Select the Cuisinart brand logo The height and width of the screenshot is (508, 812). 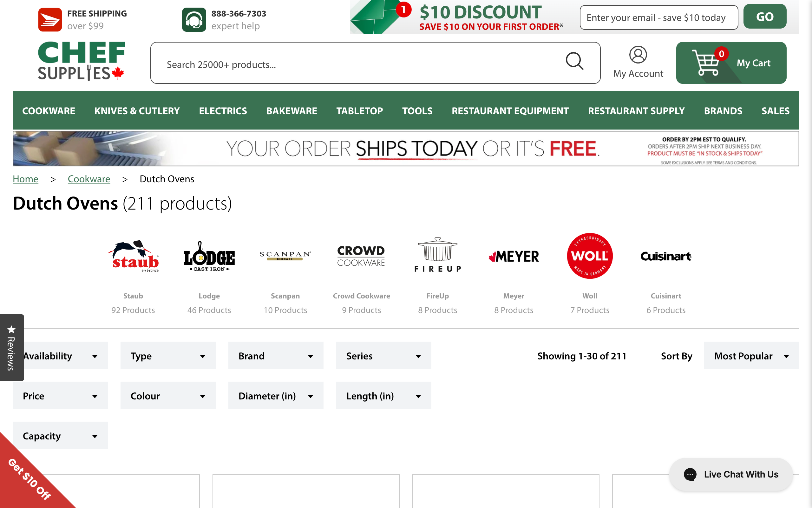point(666,256)
